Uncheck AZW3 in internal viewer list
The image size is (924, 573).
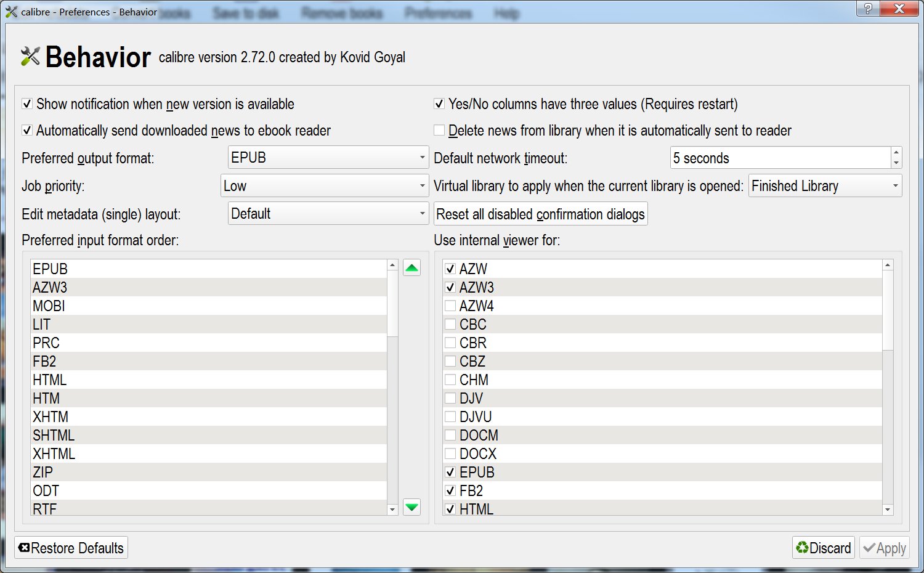(x=450, y=287)
